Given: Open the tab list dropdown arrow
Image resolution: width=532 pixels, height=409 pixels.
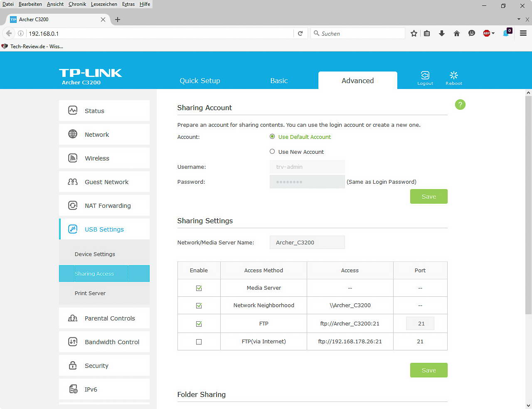Looking at the screenshot, I should point(519,19).
